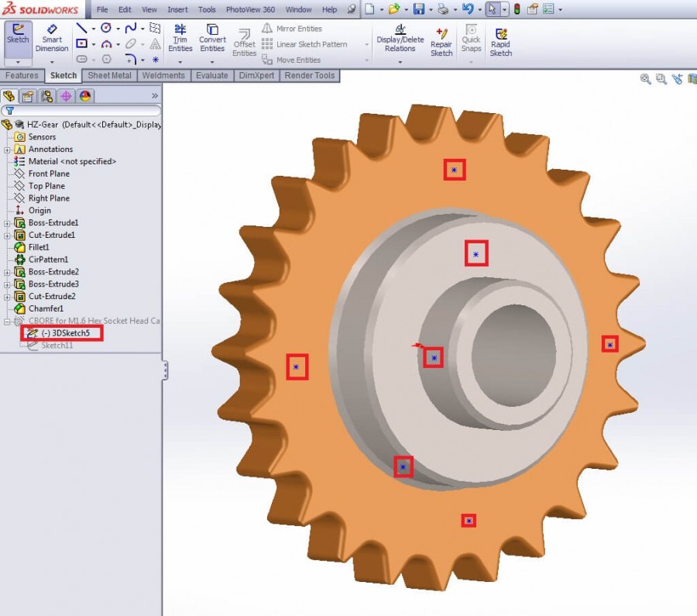Click the Convert Entities tool
This screenshot has height=616, width=697.
(211, 39)
